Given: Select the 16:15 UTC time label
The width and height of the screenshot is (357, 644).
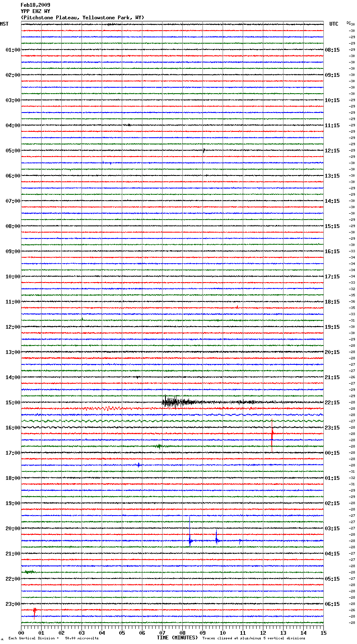Looking at the screenshot, I should (332, 251).
